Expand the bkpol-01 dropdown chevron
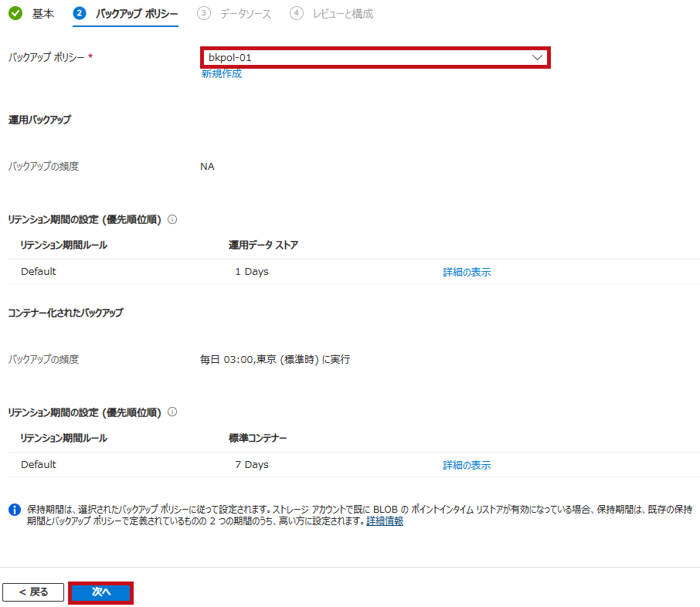700x607 pixels. (537, 58)
